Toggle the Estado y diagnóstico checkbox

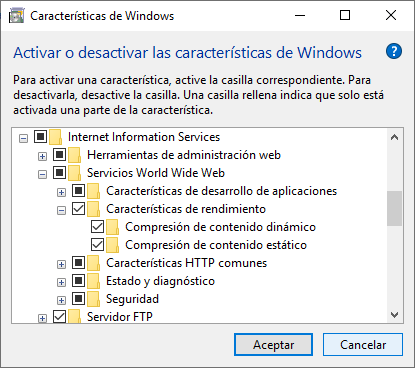pyautogui.click(x=78, y=281)
